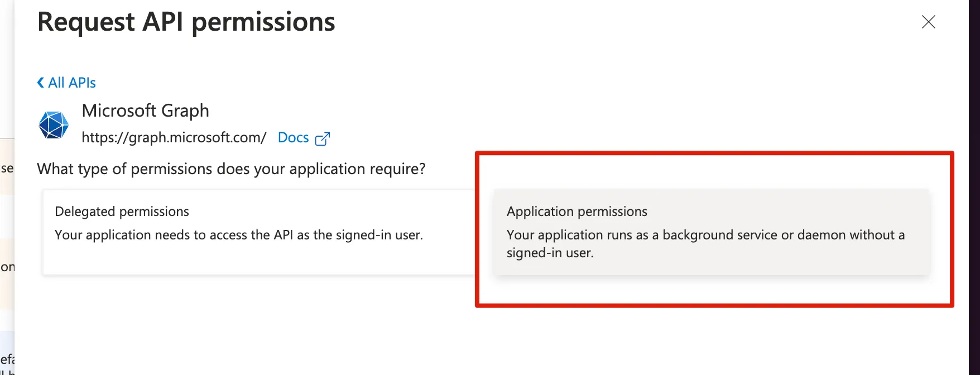Close the Request API permissions panel
This screenshot has width=980, height=375.
coord(928,22)
